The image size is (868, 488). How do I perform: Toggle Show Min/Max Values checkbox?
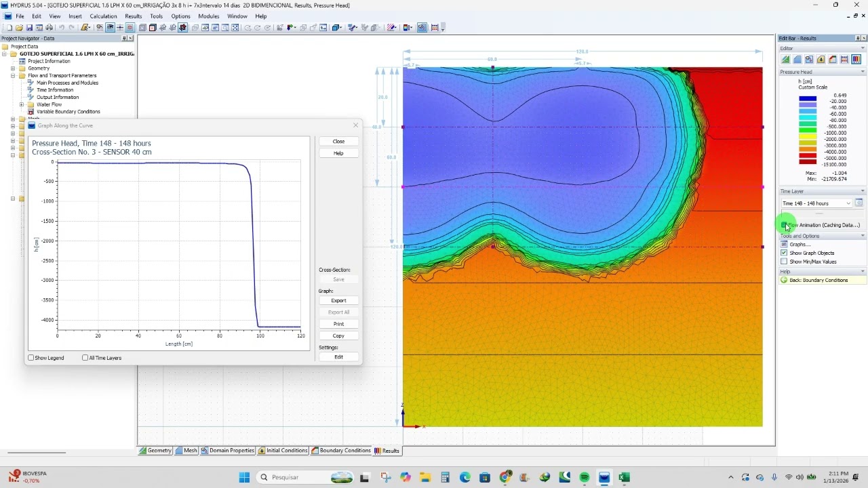tap(784, 262)
